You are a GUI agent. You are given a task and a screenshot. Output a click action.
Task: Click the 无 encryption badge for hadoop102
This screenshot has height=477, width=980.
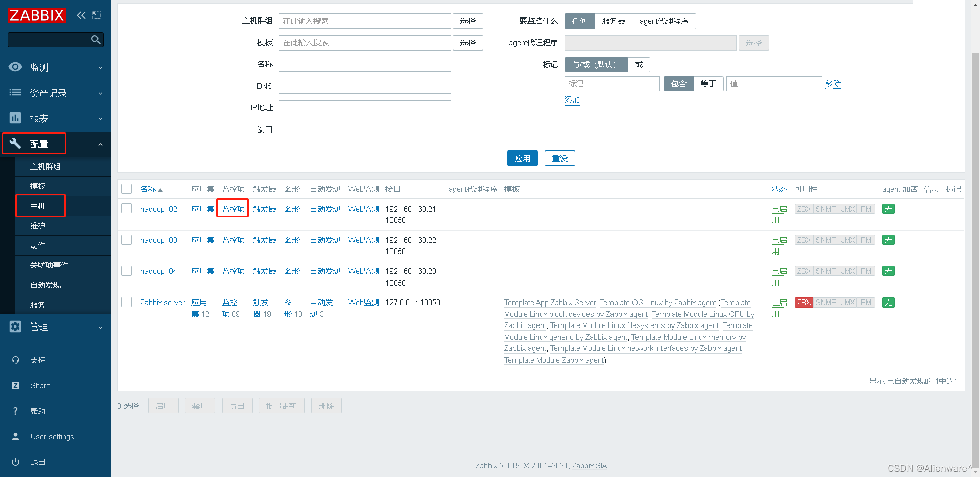point(888,209)
